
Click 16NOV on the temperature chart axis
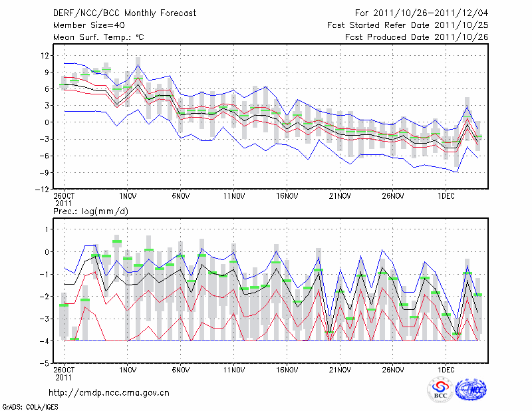[286, 196]
